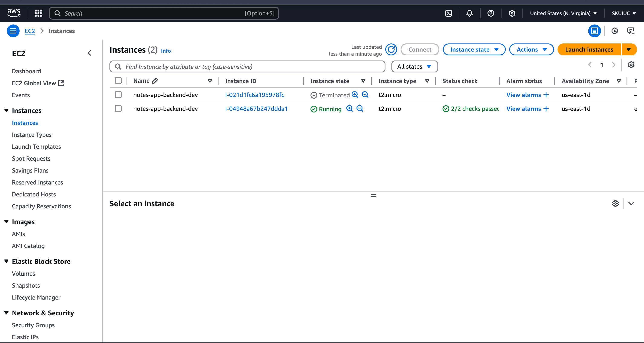Open the Instance state dropdown button
The image size is (644, 343).
click(x=474, y=50)
